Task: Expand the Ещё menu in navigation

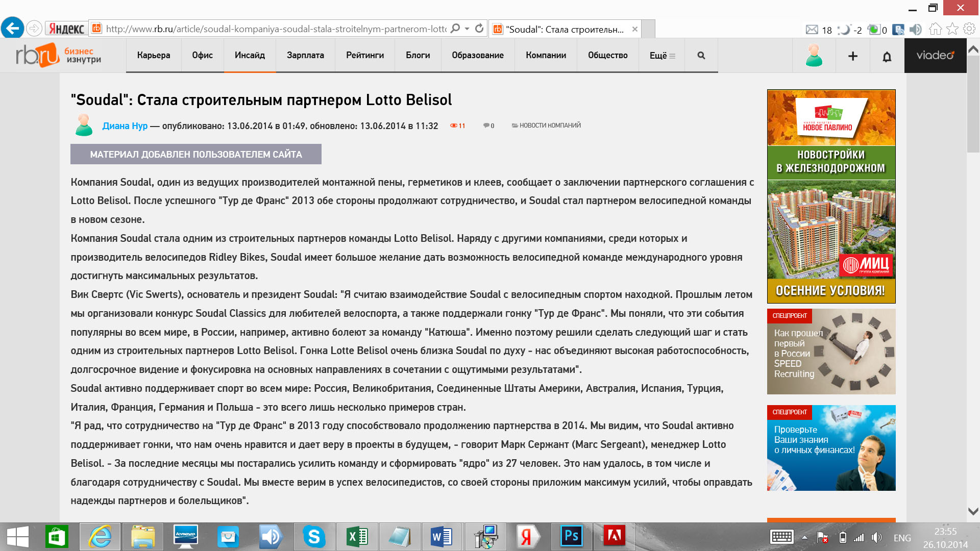Action: [x=662, y=55]
